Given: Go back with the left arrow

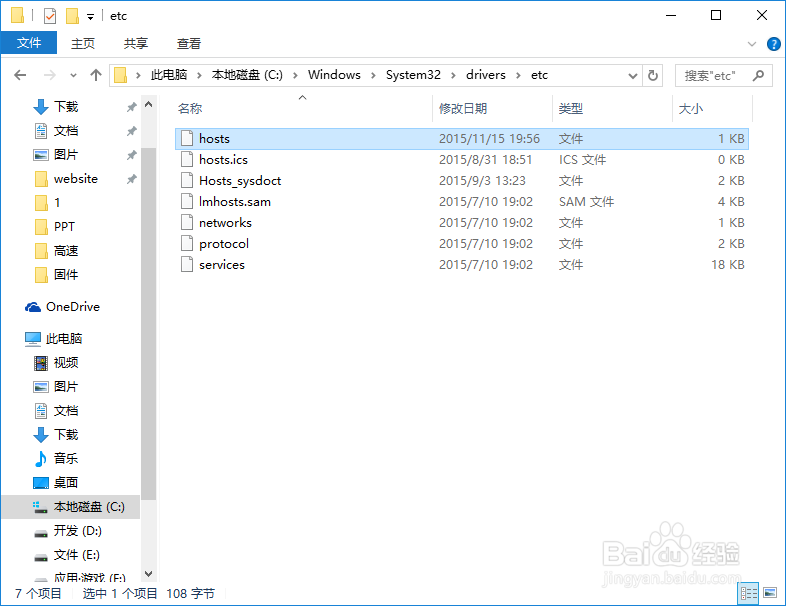Looking at the screenshot, I should click(20, 75).
